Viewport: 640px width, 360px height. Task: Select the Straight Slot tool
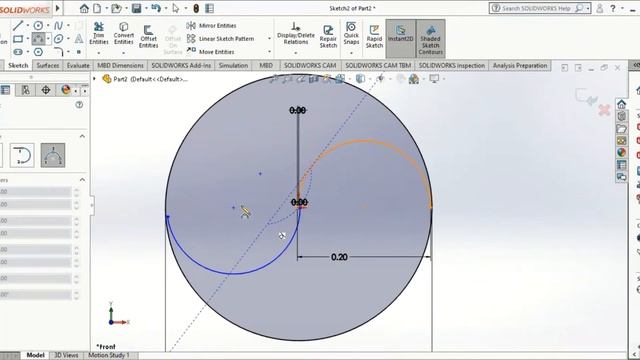(18, 52)
